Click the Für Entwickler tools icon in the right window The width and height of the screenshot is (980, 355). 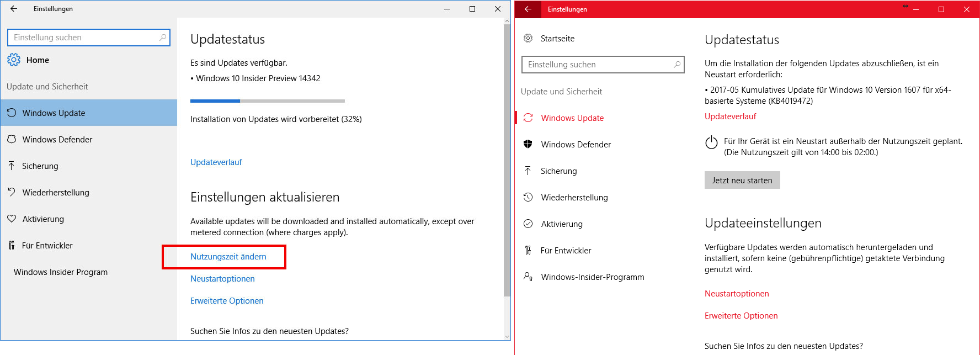528,250
